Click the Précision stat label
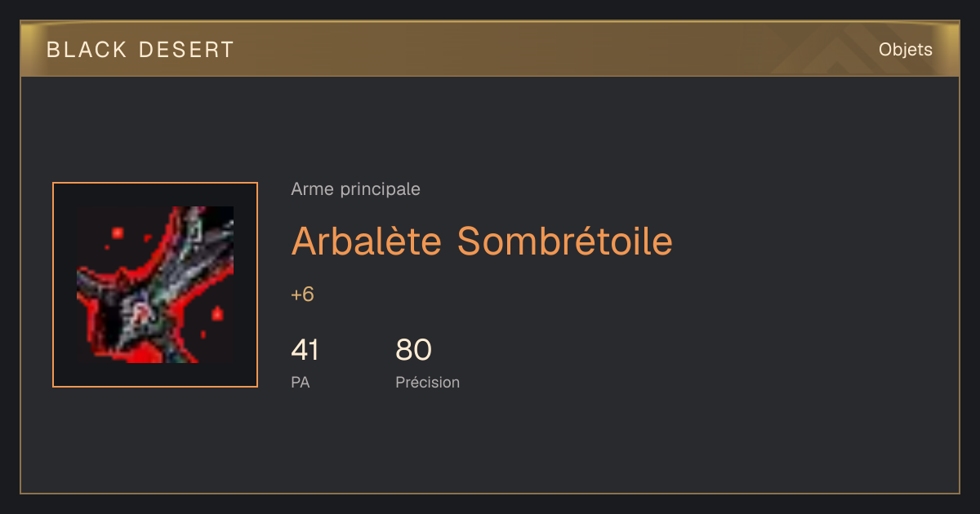Screen dimensions: 980x514 click(x=428, y=382)
